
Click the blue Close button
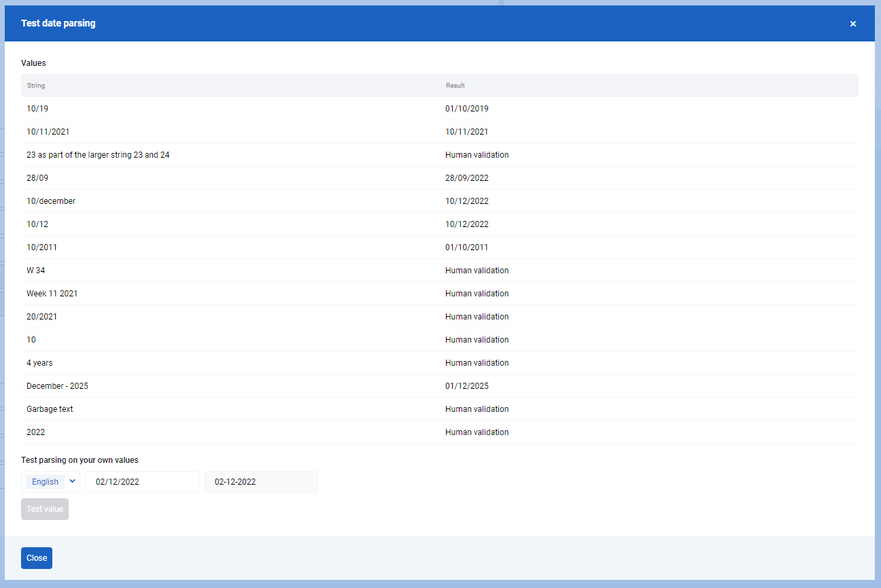point(37,558)
